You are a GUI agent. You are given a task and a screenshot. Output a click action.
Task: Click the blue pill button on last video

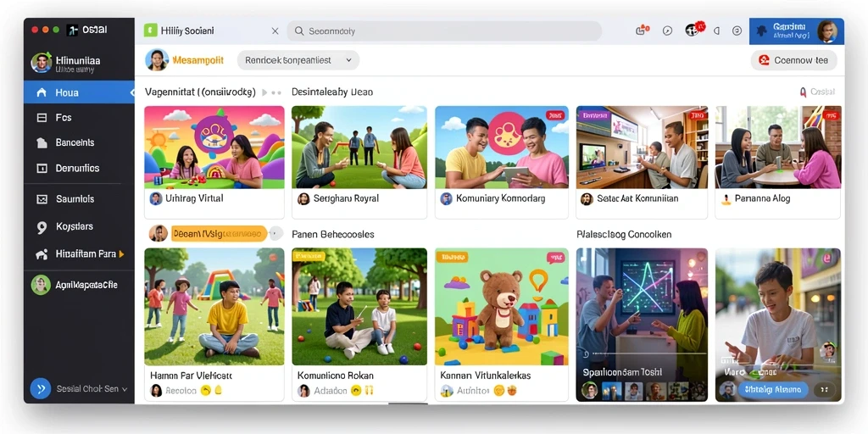[x=774, y=389]
